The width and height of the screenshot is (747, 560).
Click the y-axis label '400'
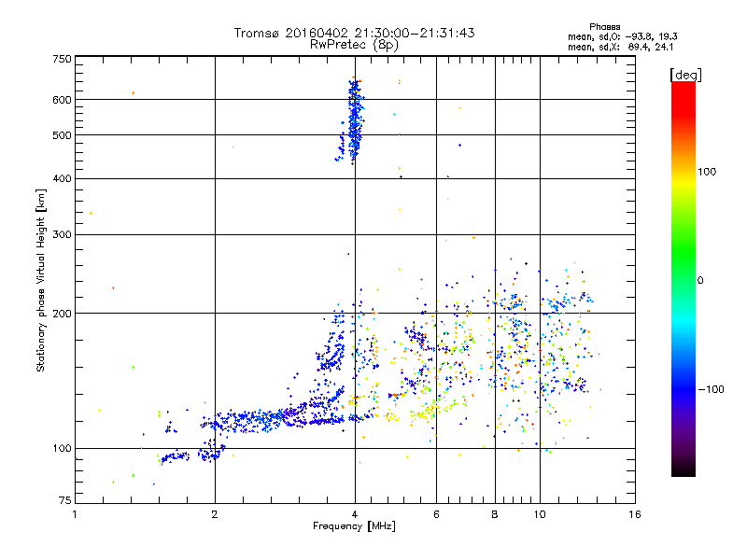tap(62, 179)
